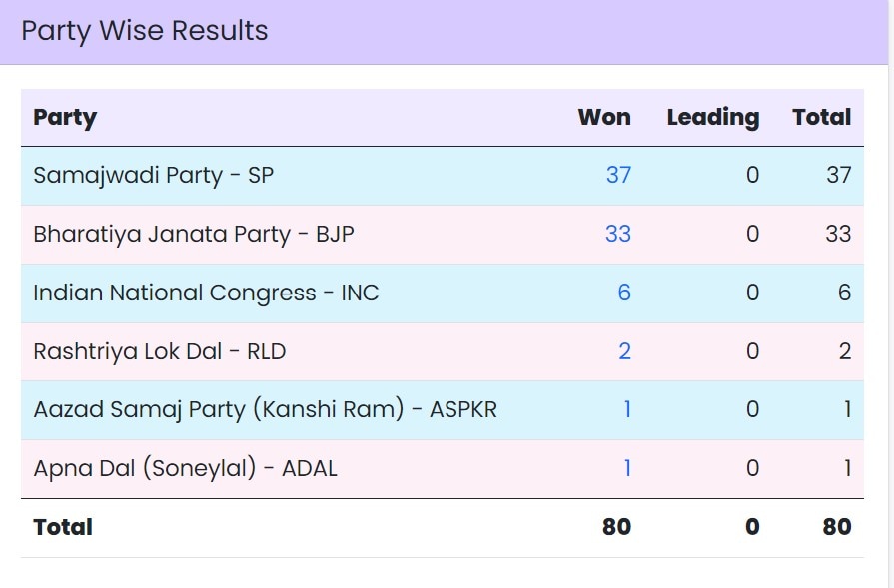Open BJP's won seats link 33

click(618, 235)
